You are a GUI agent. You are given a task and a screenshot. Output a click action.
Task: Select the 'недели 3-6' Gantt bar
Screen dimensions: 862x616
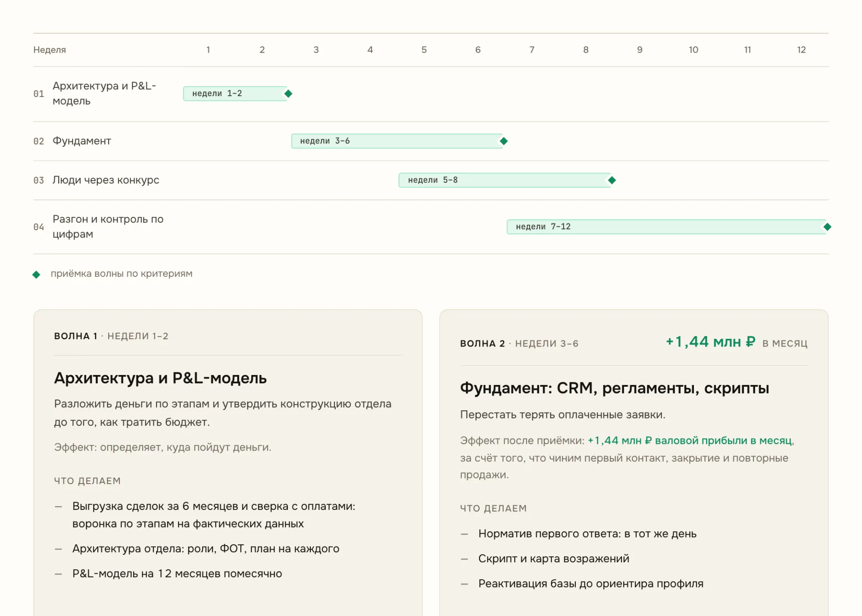pos(397,141)
